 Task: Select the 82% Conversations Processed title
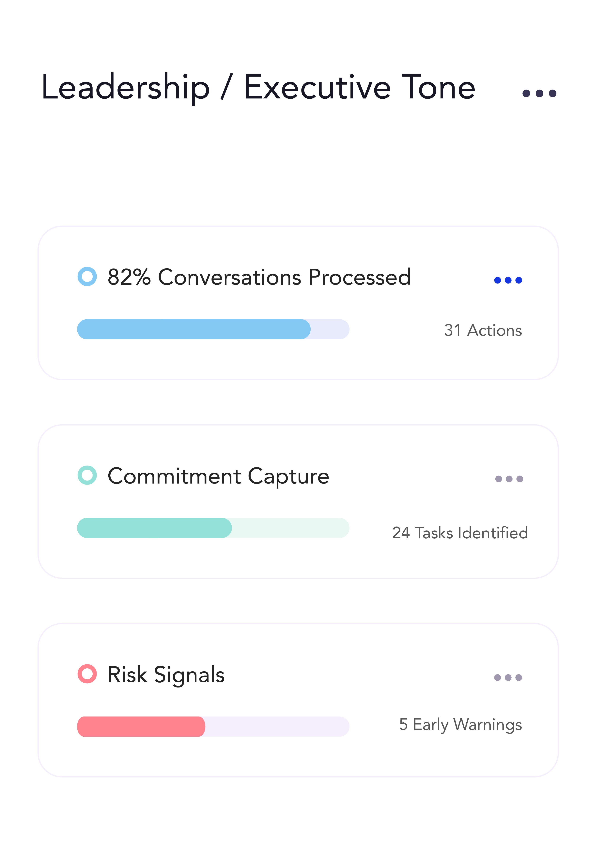[259, 277]
